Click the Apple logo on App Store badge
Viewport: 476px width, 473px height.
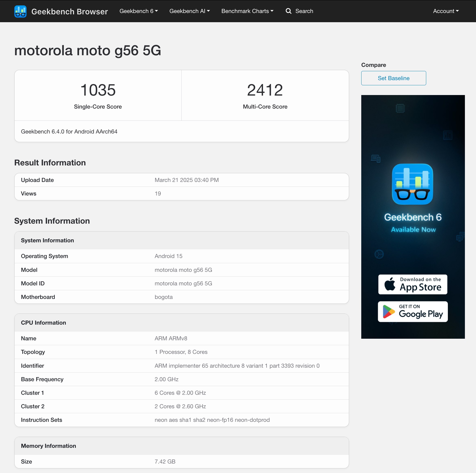390,284
